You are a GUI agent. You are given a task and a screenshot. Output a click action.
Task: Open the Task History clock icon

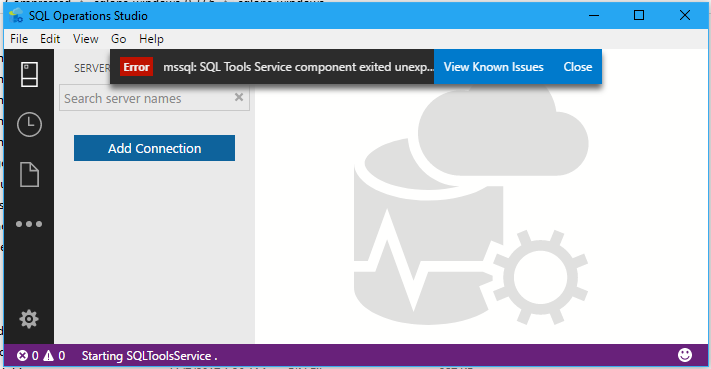tap(29, 124)
